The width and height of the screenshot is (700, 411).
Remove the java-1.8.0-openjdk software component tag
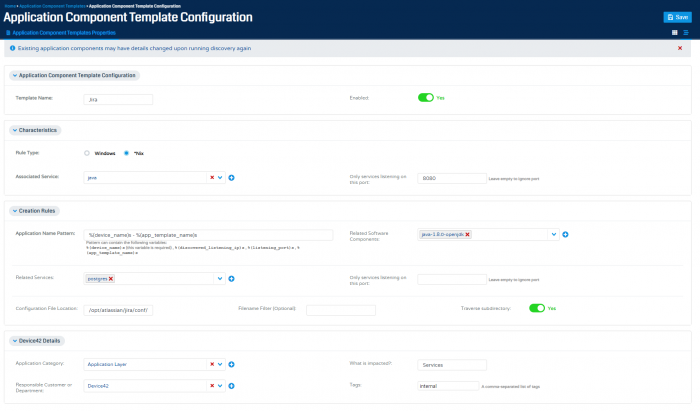pyautogui.click(x=467, y=234)
